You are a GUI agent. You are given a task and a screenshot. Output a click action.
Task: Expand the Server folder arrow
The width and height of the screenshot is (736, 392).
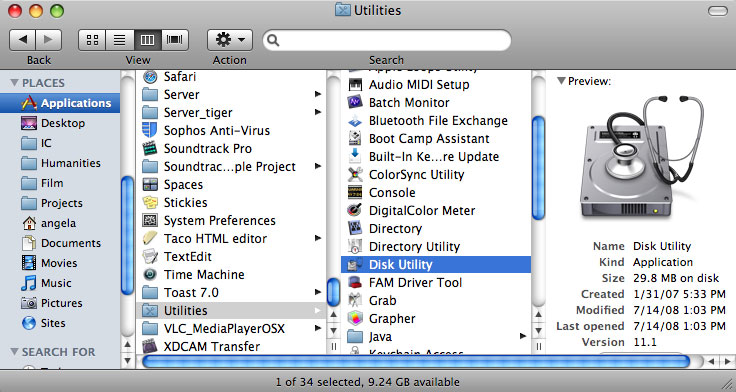[x=318, y=94]
